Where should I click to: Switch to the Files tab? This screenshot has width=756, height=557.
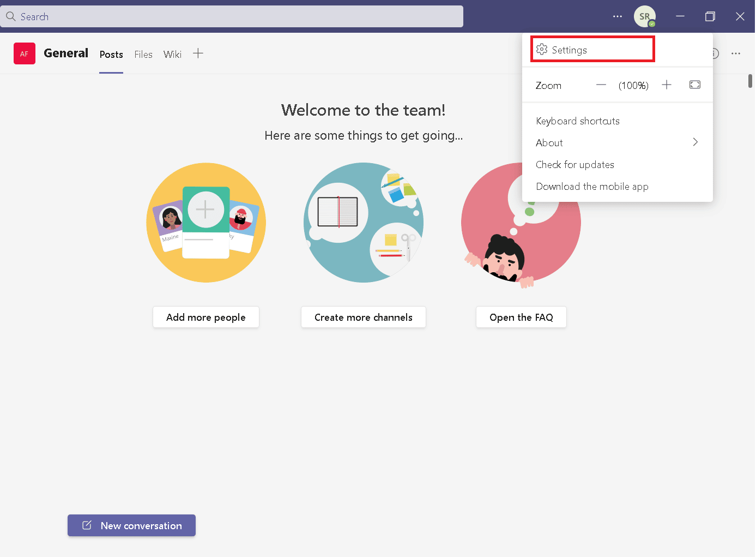click(143, 55)
